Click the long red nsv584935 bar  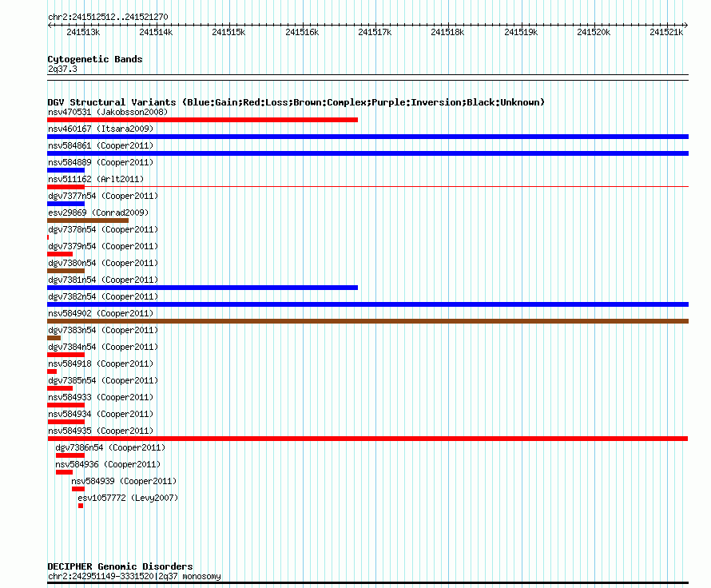click(x=367, y=439)
